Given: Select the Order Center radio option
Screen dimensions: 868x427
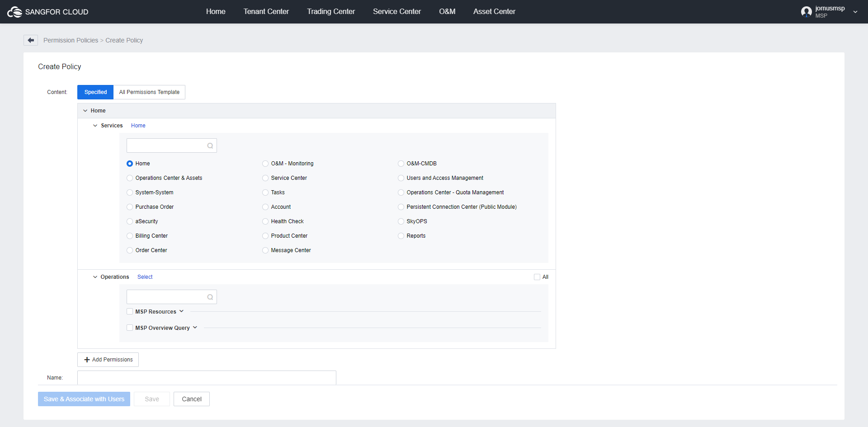Looking at the screenshot, I should 130,250.
